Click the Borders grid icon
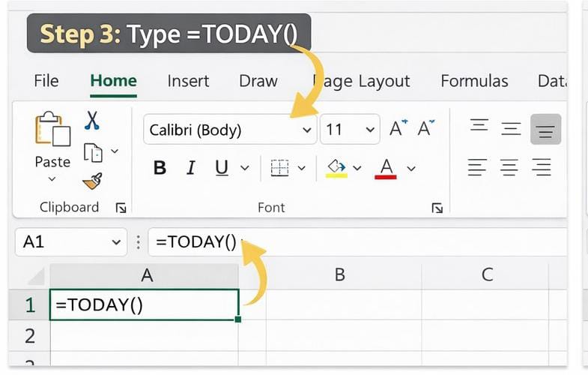The width and height of the screenshot is (588, 375). tap(280, 168)
